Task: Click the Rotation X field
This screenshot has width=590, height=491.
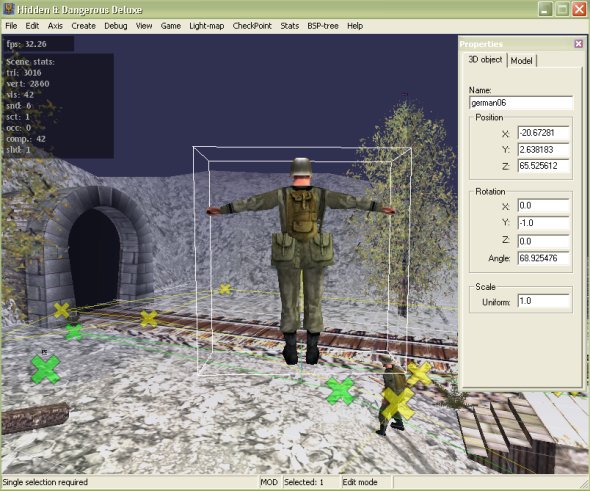Action: coord(543,206)
